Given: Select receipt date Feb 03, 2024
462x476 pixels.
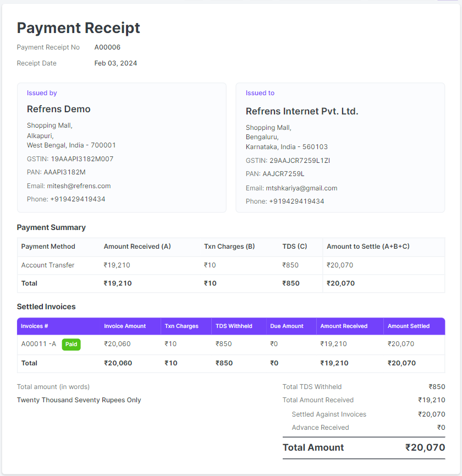Looking at the screenshot, I should point(116,63).
